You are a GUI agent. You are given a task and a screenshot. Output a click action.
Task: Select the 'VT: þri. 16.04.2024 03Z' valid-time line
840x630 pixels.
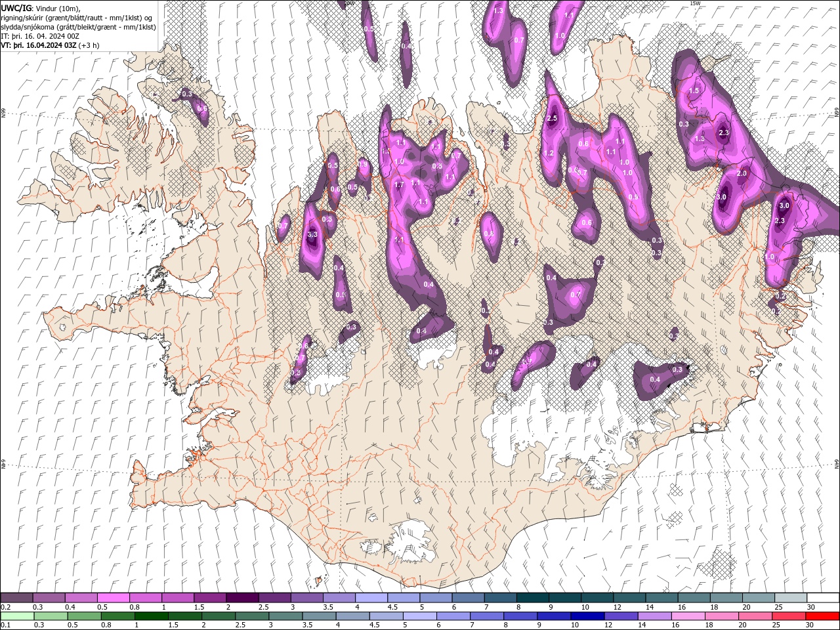pos(39,45)
